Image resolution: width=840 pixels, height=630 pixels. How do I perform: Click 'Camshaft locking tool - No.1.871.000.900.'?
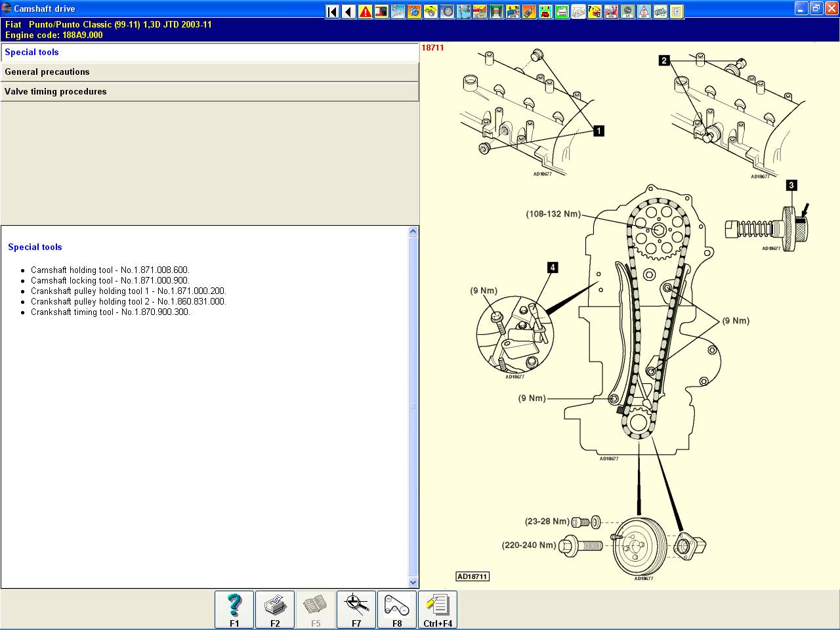110,281
